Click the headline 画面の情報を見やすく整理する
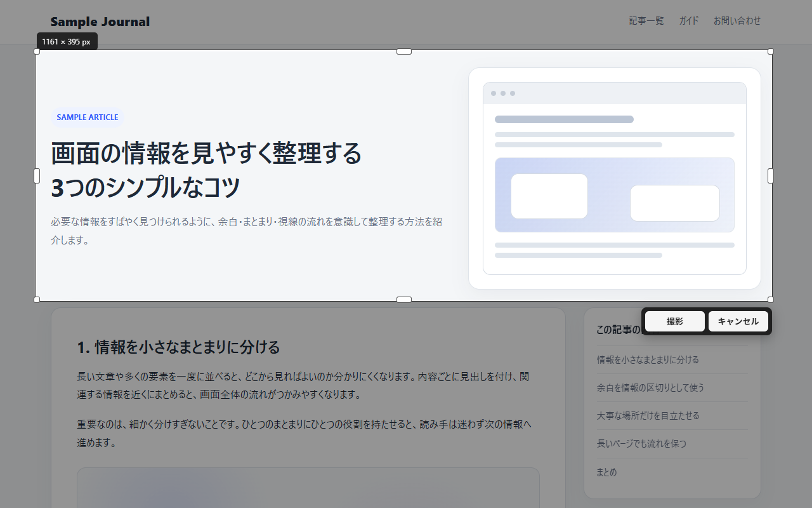This screenshot has width=812, height=508. 206,153
